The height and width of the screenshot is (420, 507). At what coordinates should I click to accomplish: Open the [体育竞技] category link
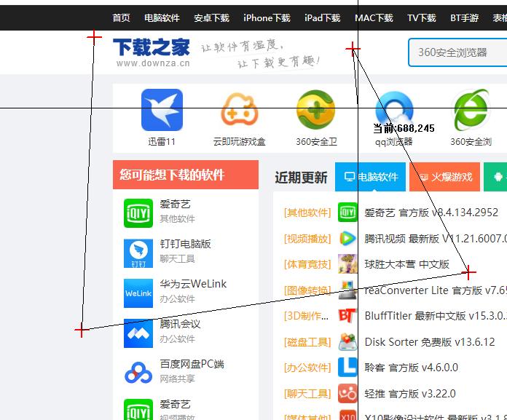(x=307, y=264)
